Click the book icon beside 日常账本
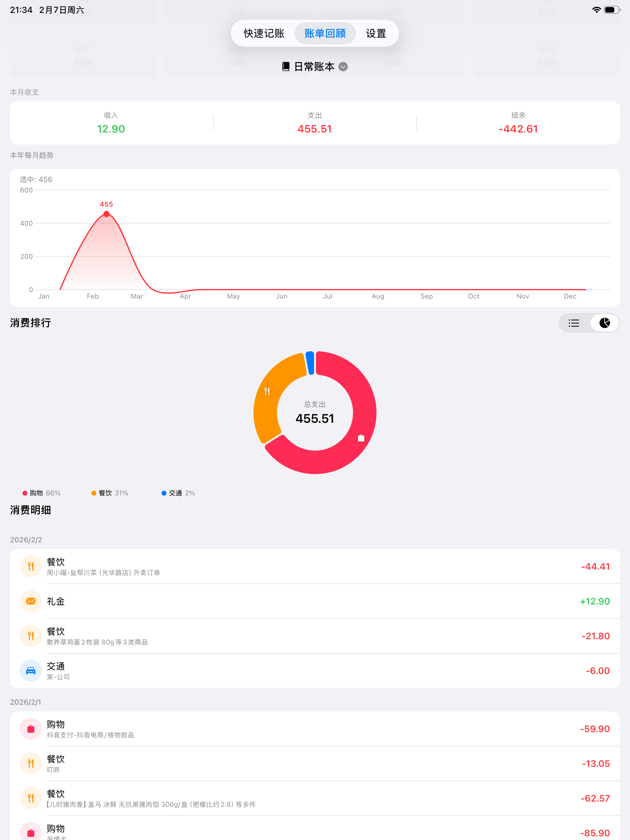Screen dimensions: 630x840 pyautogui.click(x=286, y=67)
